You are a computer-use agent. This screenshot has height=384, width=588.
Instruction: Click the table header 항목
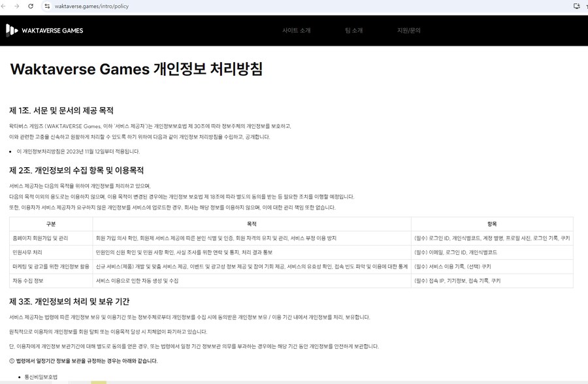tap(492, 224)
